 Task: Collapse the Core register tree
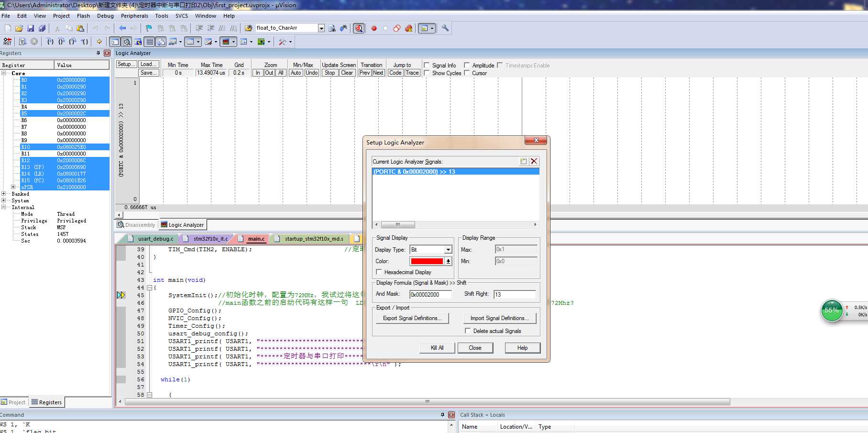4,73
